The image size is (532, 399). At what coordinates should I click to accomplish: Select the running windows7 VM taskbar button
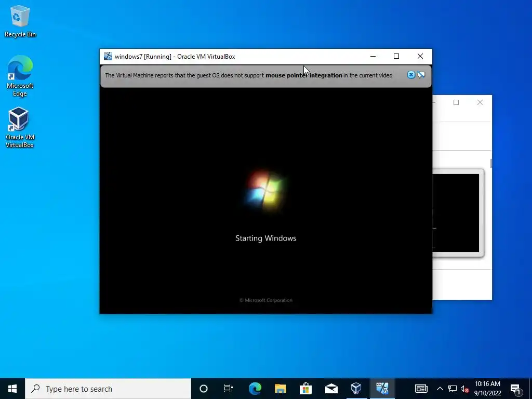[x=382, y=389]
